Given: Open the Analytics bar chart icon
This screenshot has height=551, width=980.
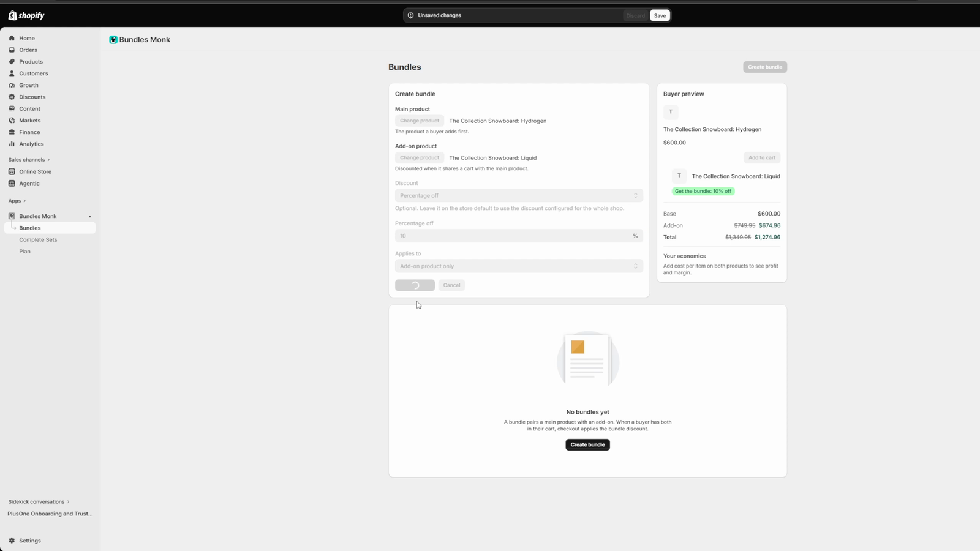Looking at the screenshot, I should [x=12, y=144].
